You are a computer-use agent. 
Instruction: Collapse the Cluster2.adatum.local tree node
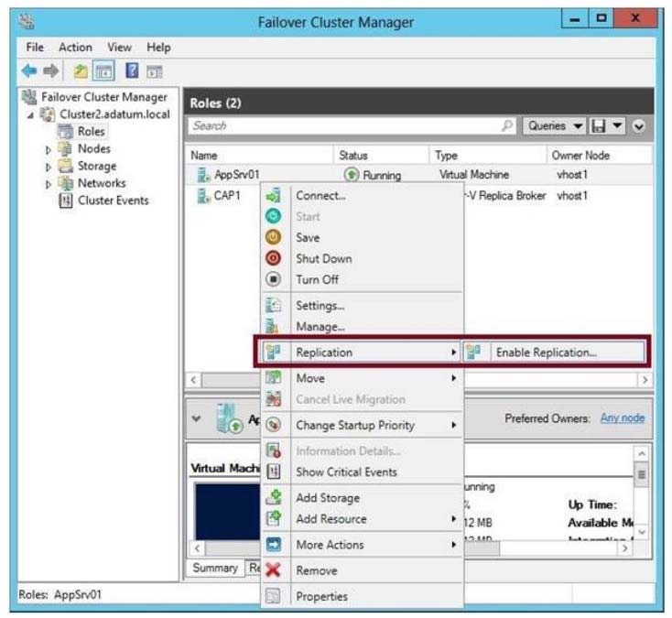[30, 114]
